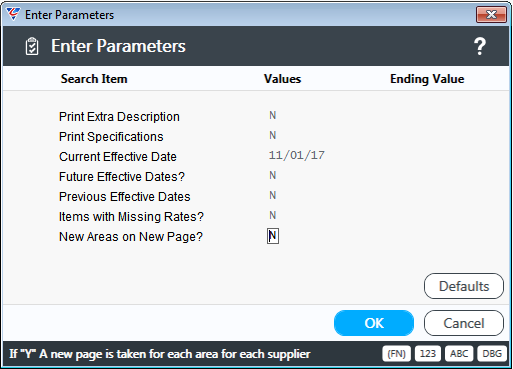The height and width of the screenshot is (369, 513).
Task: Click the DBG status bar indicator
Action: 492,353
